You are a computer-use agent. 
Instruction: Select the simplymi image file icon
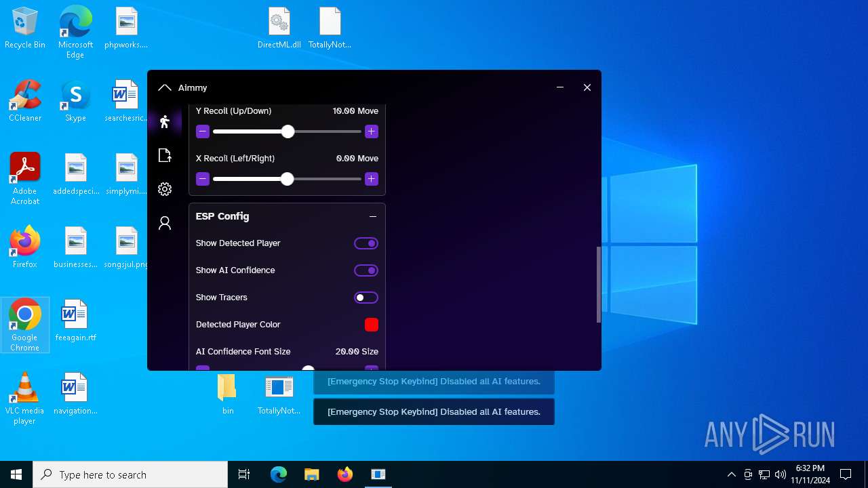click(126, 175)
